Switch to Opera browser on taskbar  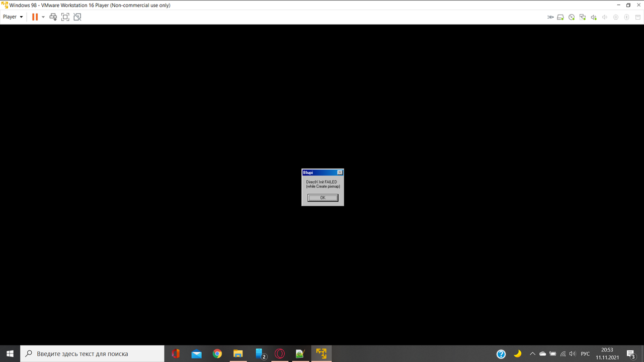click(x=279, y=353)
